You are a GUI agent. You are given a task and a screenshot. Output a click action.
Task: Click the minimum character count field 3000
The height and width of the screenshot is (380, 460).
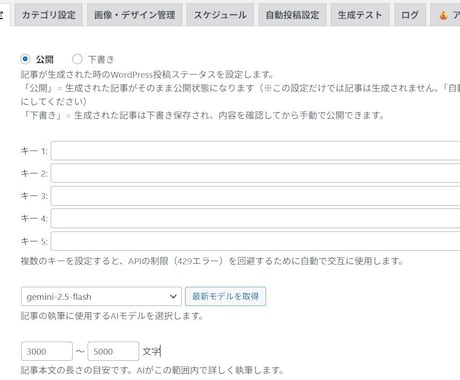(x=47, y=351)
